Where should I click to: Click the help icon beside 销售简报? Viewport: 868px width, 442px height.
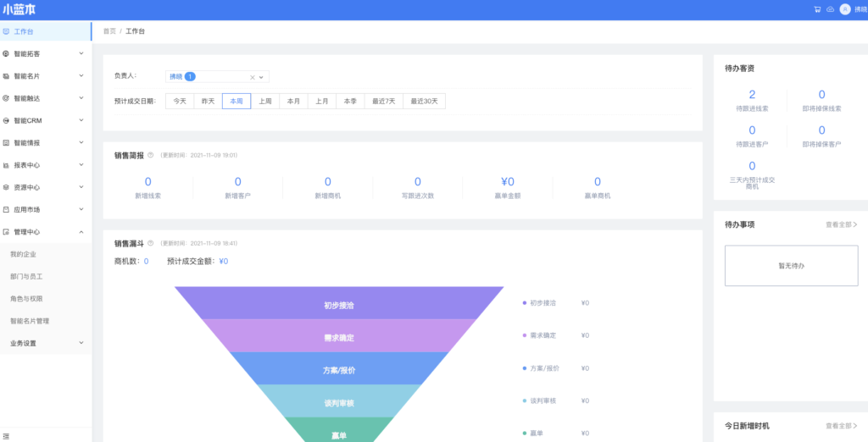point(150,155)
